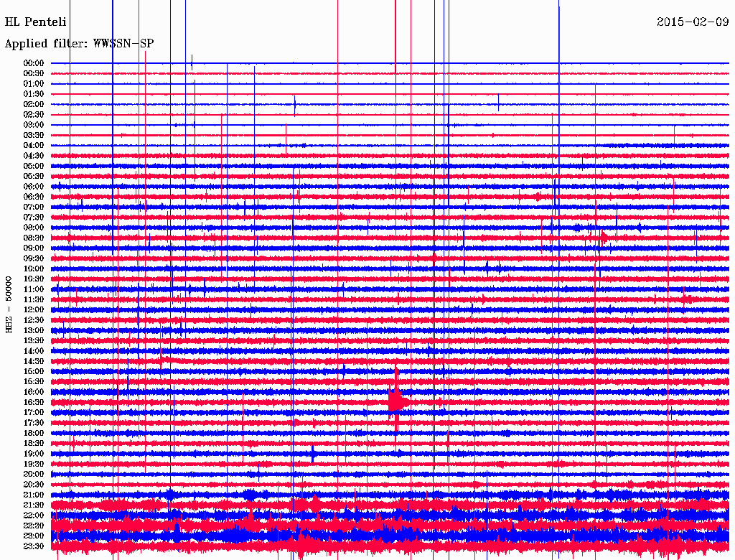Click the 12:30 time label
735x560 pixels.
pos(33,320)
